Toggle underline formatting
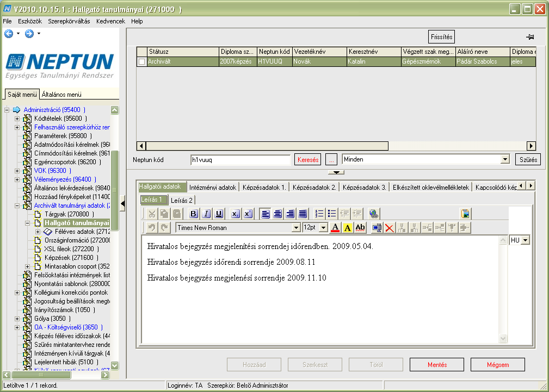Screen dimensions: 549x392 (x=219, y=214)
